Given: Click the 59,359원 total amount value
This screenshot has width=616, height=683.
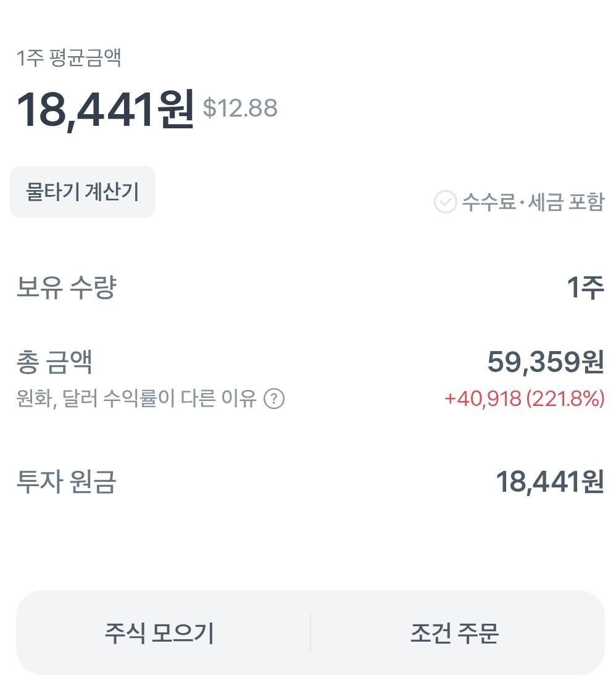Looking at the screenshot, I should [x=546, y=362].
